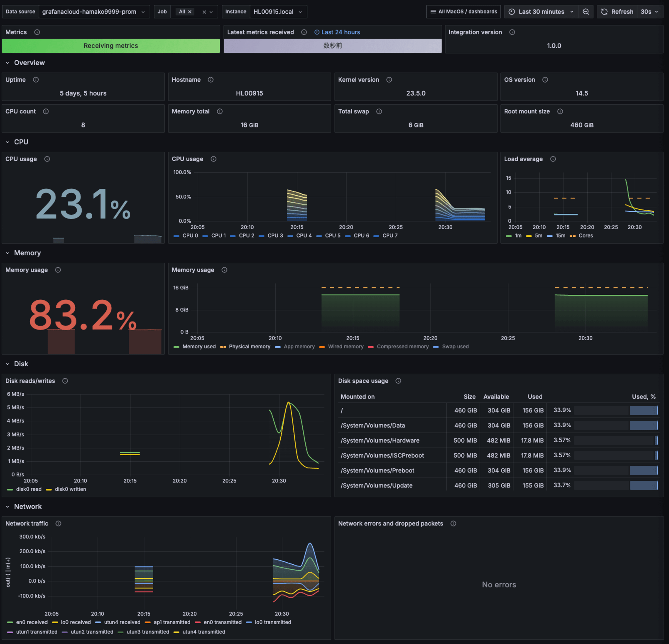
Task: Sort table by Used, % column header
Action: point(644,396)
